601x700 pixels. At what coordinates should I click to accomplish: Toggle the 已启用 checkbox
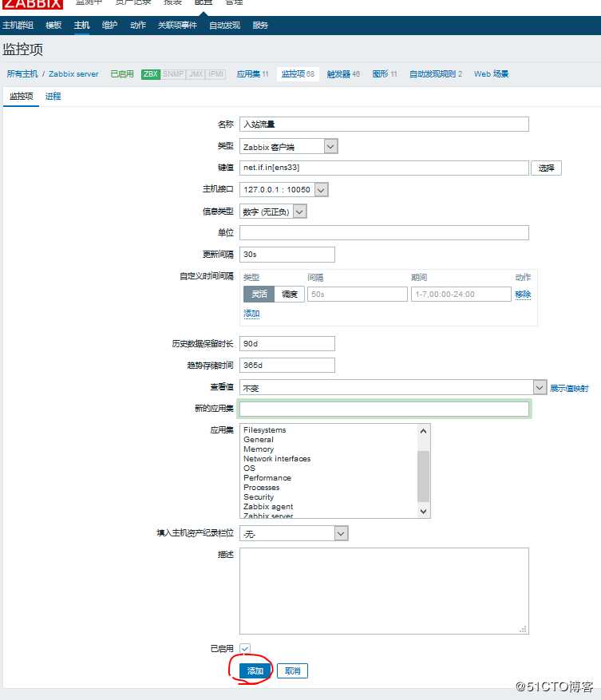[245, 648]
